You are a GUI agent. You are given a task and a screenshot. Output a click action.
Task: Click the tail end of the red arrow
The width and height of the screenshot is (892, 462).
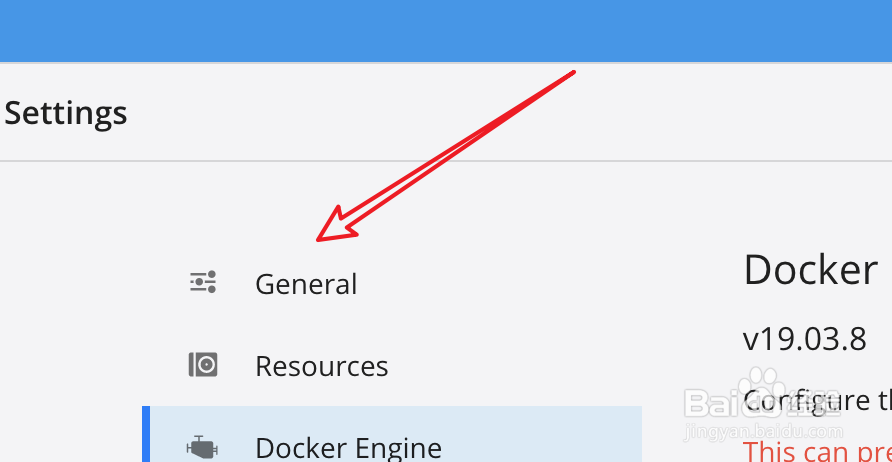pyautogui.click(x=573, y=72)
